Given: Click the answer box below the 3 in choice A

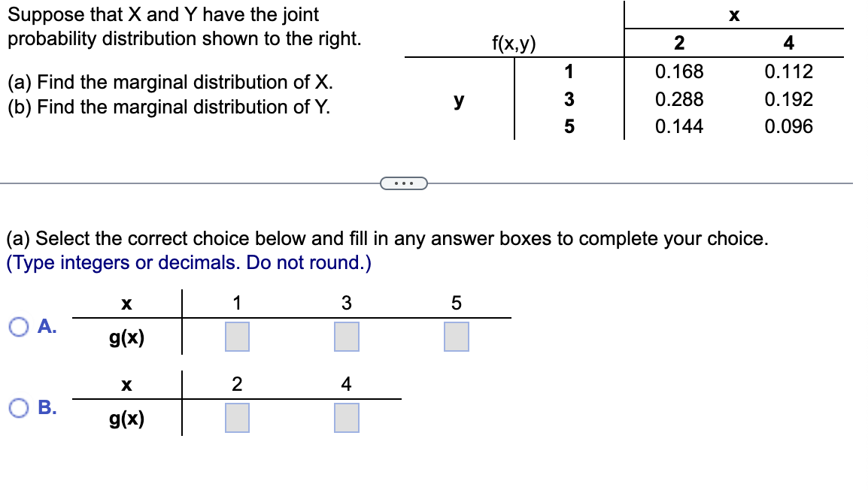Looking at the screenshot, I should [x=345, y=336].
